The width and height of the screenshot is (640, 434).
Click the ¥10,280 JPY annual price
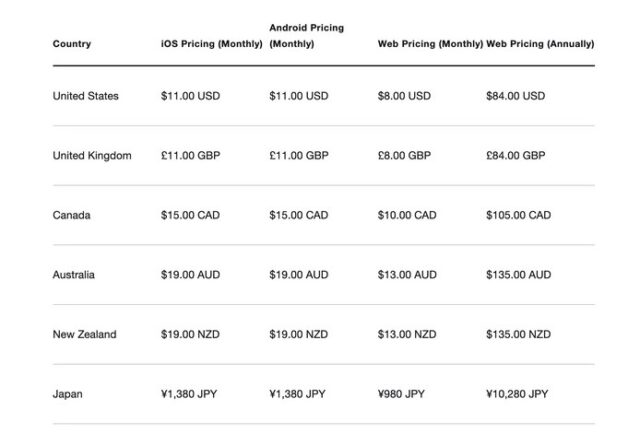(515, 394)
